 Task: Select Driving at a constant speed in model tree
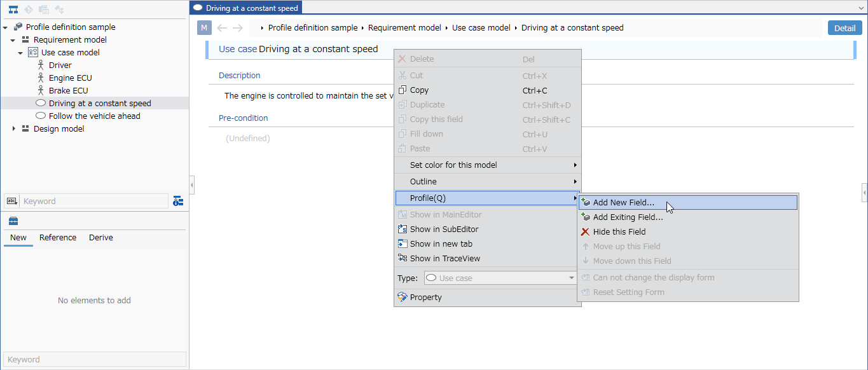tap(100, 103)
